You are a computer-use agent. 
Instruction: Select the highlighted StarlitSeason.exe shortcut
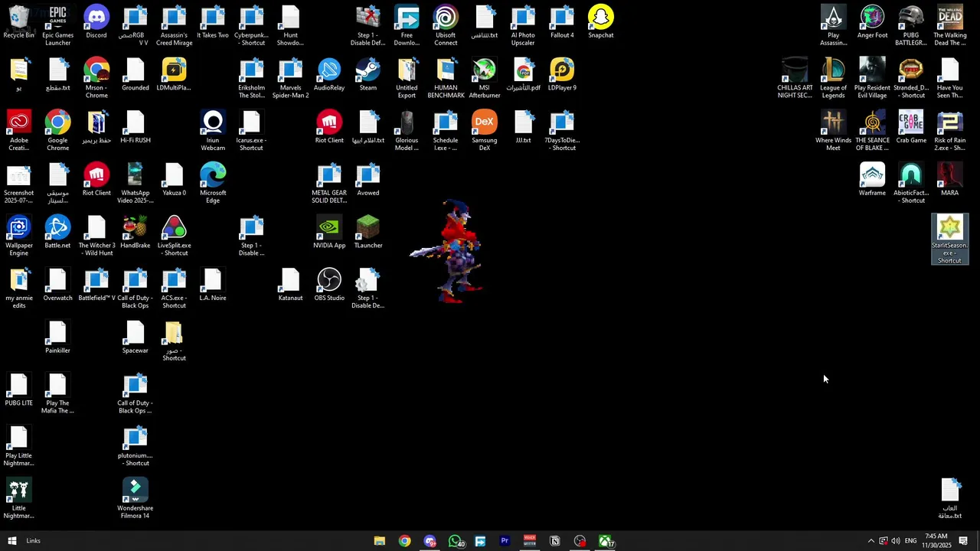(950, 240)
